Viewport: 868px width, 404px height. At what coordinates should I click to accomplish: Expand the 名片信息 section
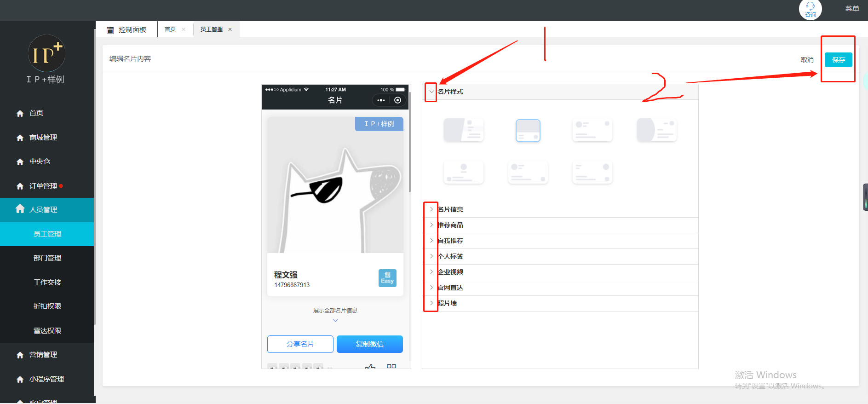[431, 209]
